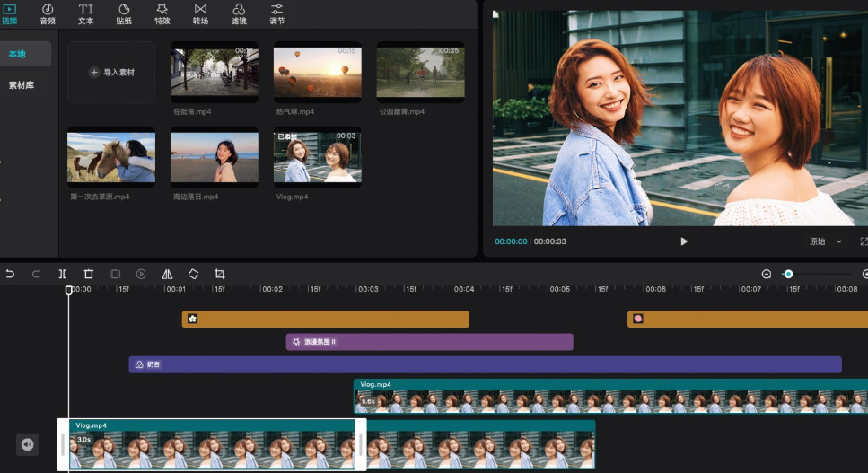Image resolution: width=868 pixels, height=473 pixels.
Task: Click the 00:03 mark on timeline ruler
Action: click(367, 289)
